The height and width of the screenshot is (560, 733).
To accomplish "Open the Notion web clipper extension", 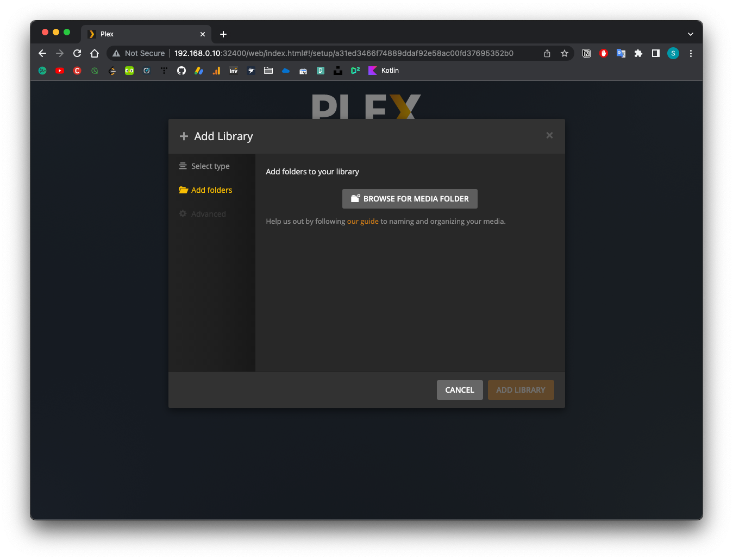I will pyautogui.click(x=586, y=53).
